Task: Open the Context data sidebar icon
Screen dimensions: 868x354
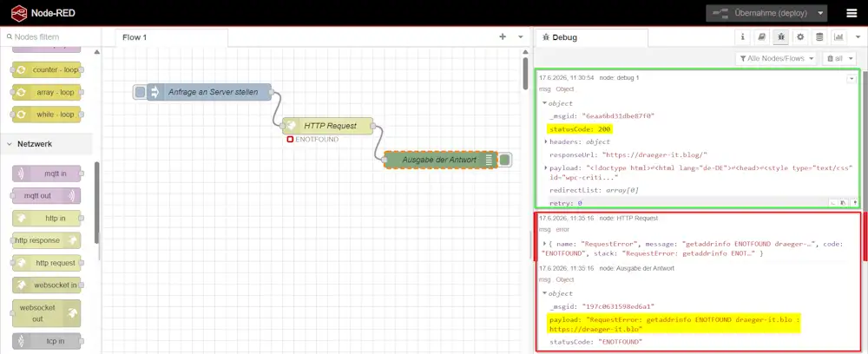Action: [x=820, y=37]
